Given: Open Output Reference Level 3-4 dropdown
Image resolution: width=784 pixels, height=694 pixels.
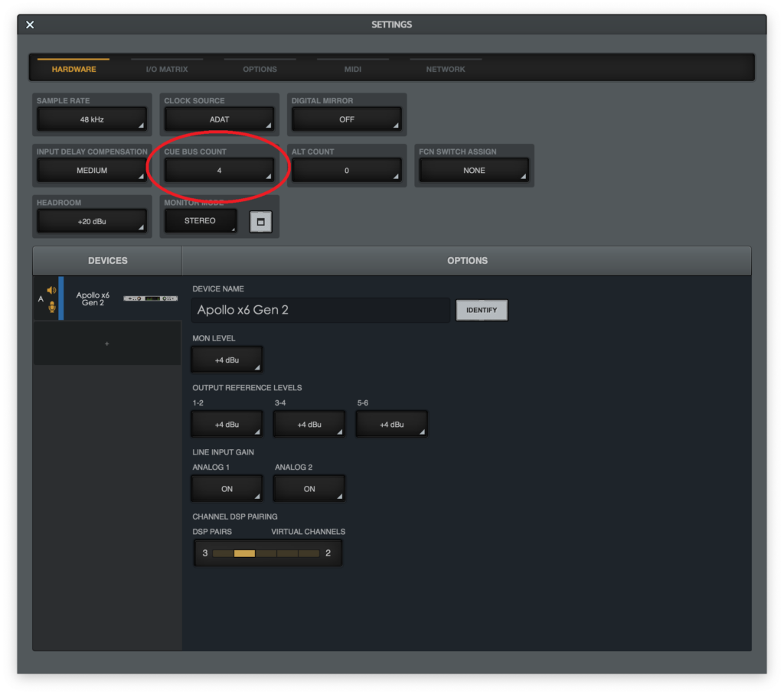Looking at the screenshot, I should point(309,424).
